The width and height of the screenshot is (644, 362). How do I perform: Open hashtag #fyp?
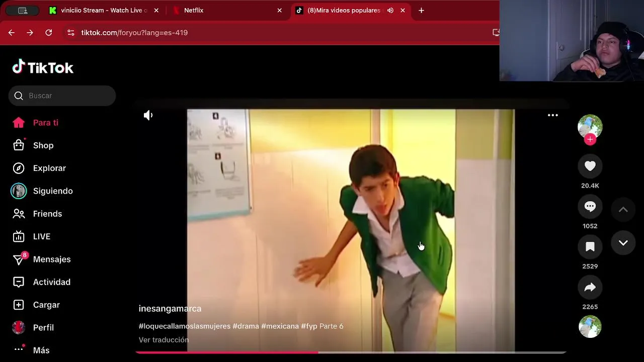309,326
